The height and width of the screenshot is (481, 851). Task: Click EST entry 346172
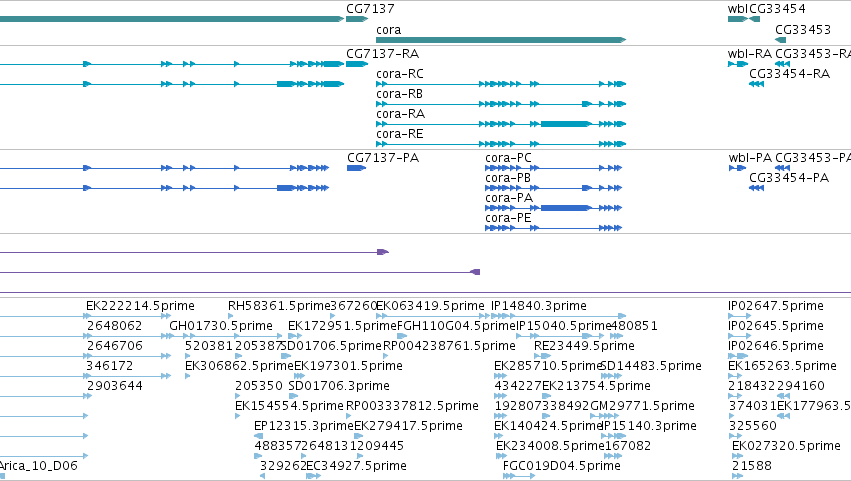point(110,366)
